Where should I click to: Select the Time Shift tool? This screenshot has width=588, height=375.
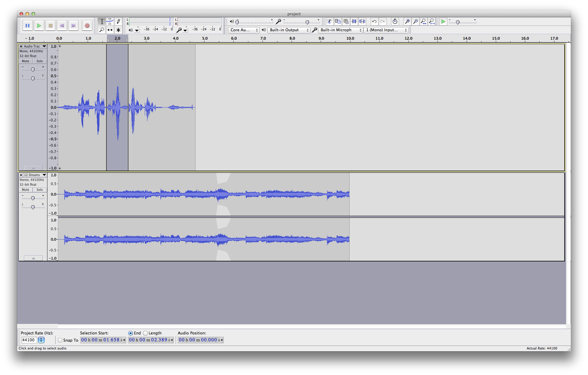click(110, 30)
